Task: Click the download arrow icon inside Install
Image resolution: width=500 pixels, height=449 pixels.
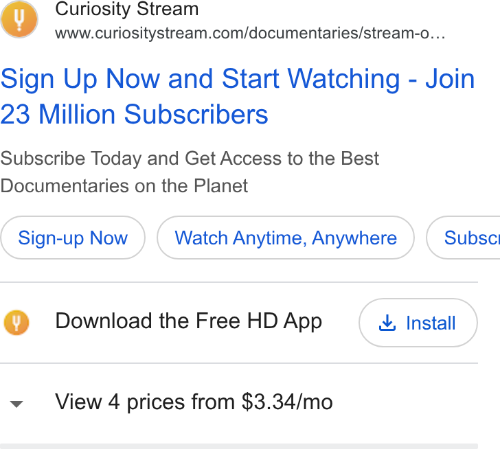Action: pos(387,323)
